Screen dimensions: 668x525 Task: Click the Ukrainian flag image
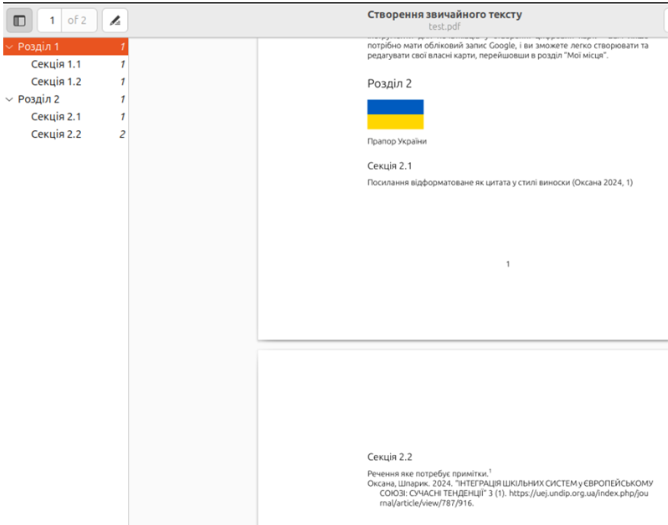point(395,114)
